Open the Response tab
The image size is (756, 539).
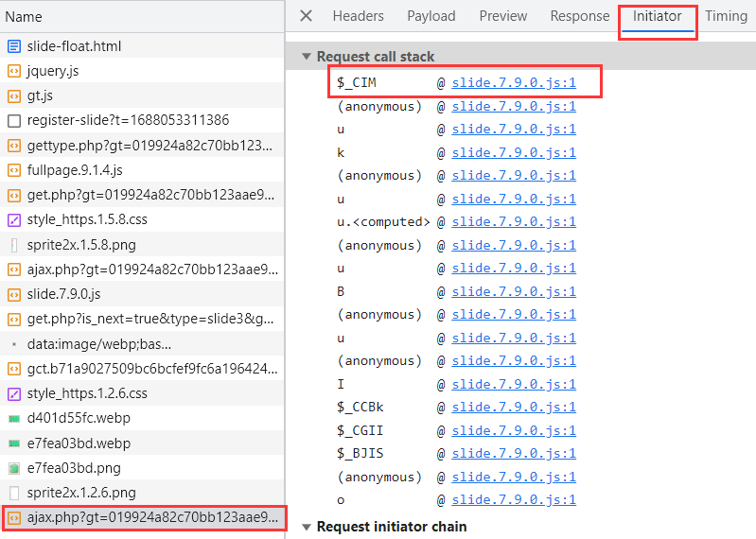(579, 16)
